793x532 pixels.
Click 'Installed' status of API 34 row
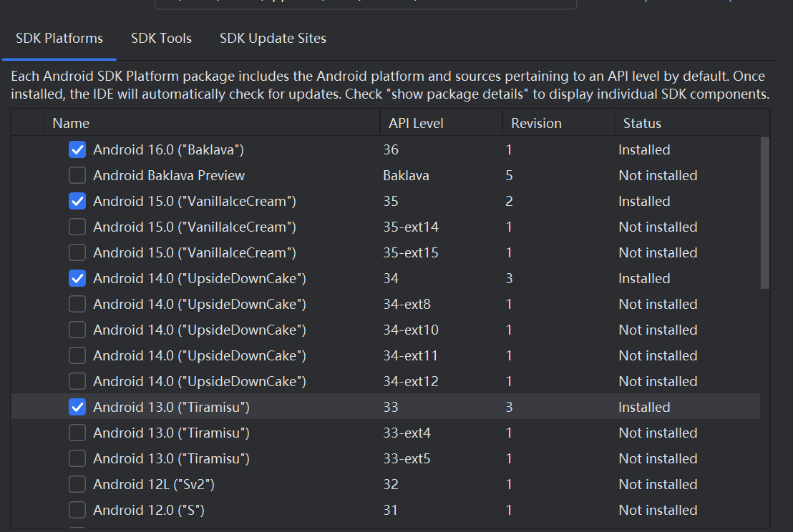[644, 278]
